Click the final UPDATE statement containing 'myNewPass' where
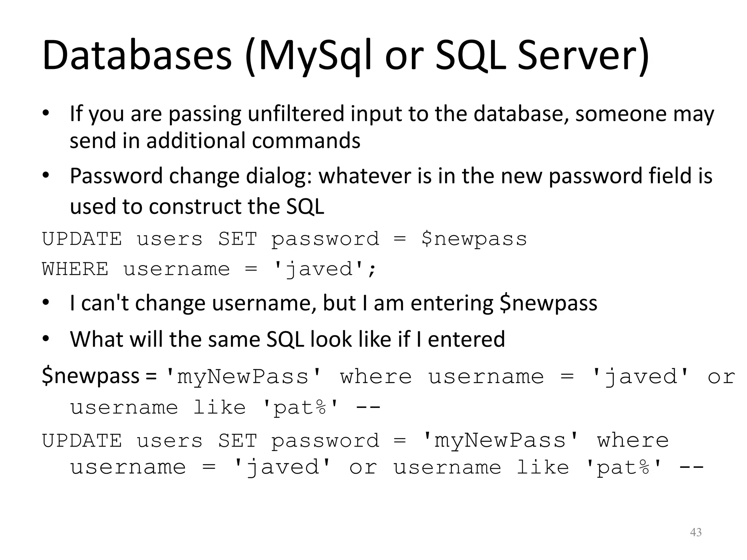Viewport: 747px width, 560px height. tap(355, 440)
